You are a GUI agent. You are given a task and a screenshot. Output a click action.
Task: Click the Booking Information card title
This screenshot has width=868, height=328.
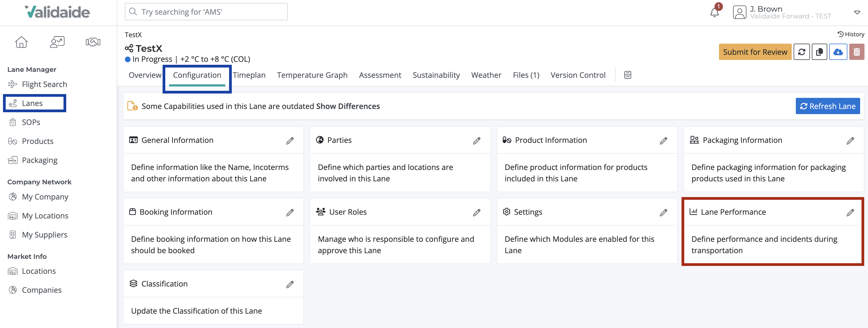(x=176, y=212)
